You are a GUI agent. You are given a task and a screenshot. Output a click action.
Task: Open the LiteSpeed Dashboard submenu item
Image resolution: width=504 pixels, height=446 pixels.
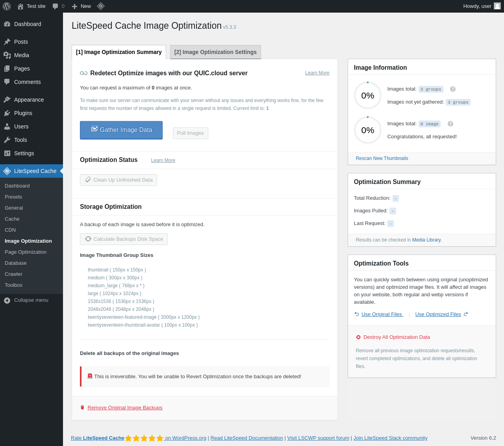pos(17,186)
